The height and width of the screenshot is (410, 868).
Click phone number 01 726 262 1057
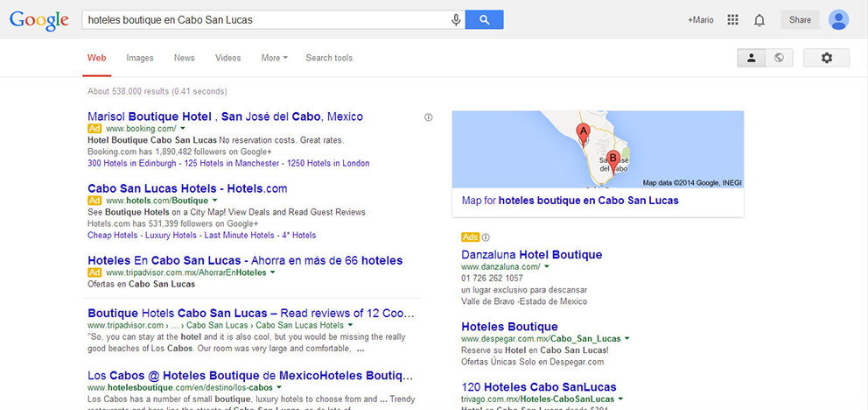pyautogui.click(x=492, y=278)
